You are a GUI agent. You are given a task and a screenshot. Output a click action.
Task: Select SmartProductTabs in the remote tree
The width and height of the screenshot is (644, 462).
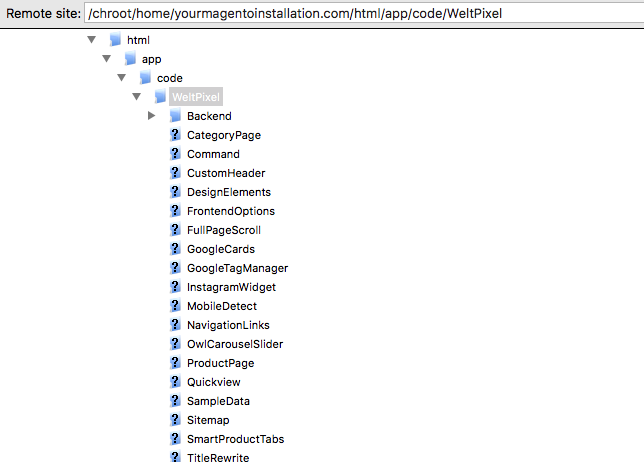[x=236, y=439]
